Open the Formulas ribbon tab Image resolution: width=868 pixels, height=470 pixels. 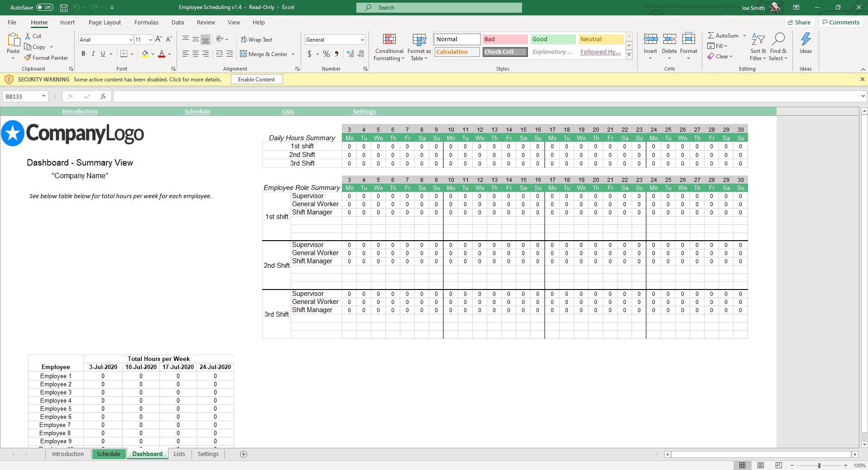(x=146, y=22)
